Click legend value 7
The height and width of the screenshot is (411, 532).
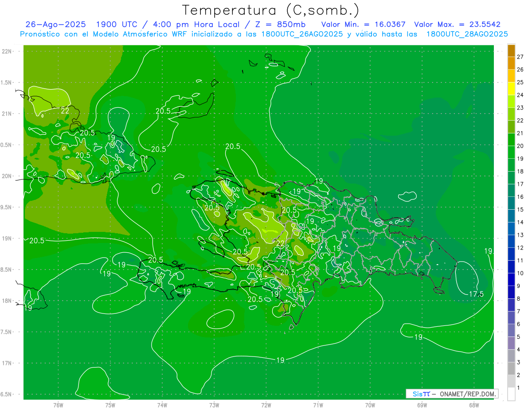[x=519, y=311]
